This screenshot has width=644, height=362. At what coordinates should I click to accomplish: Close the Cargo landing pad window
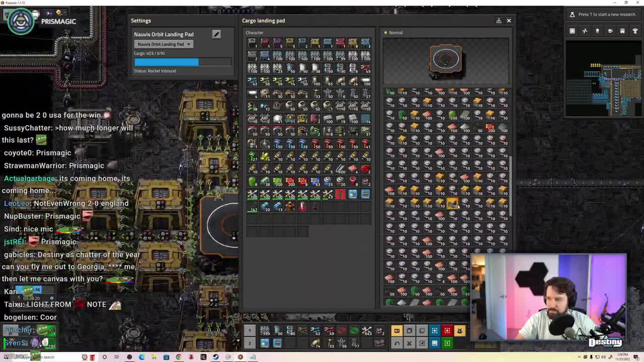click(x=509, y=21)
